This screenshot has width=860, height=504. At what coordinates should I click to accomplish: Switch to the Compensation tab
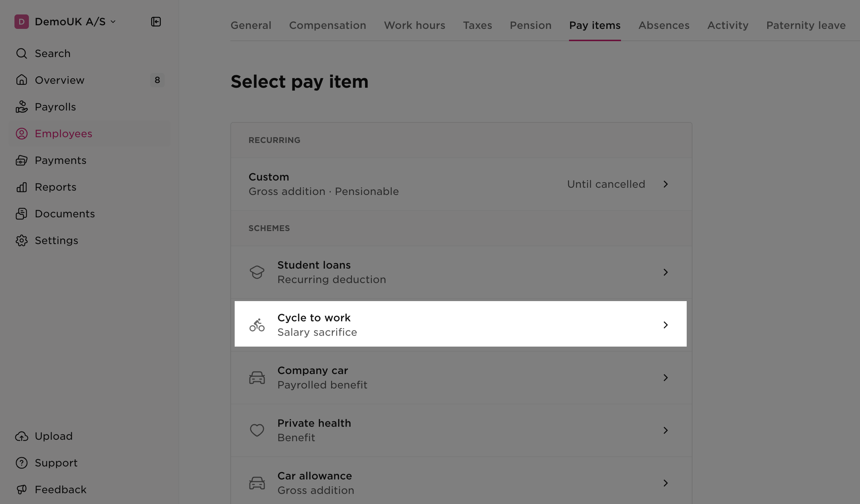pos(327,25)
